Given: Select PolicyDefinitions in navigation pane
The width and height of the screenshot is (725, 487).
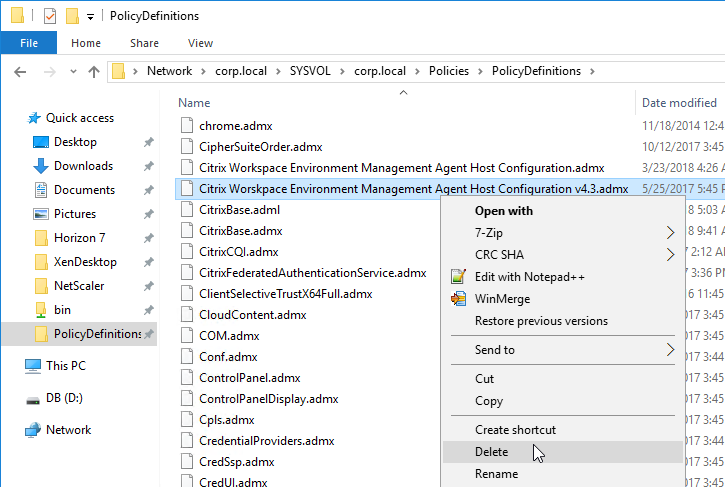Looking at the screenshot, I should click(80, 334).
